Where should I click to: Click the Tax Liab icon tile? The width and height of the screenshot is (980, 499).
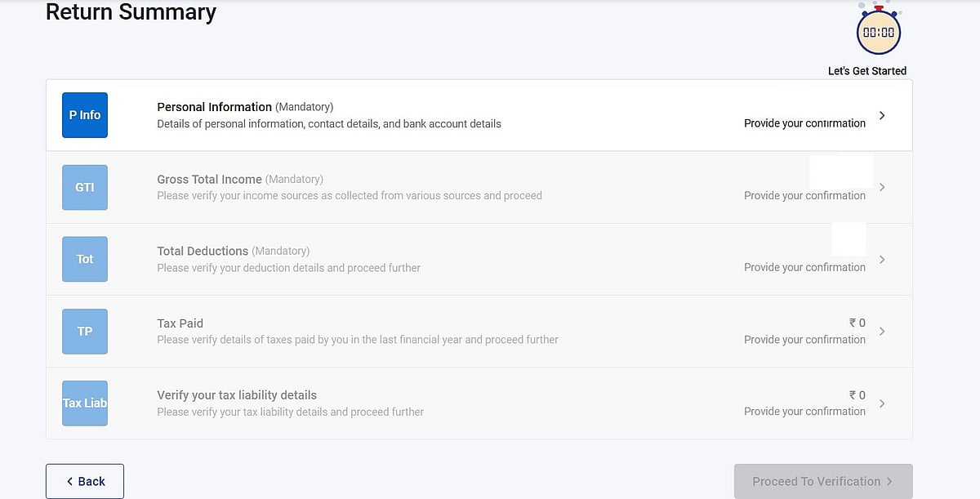point(85,403)
